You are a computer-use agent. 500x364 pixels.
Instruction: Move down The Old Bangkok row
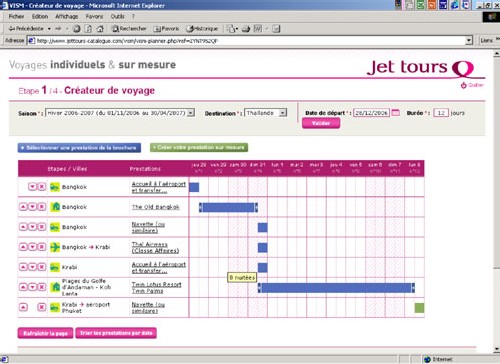click(x=32, y=207)
